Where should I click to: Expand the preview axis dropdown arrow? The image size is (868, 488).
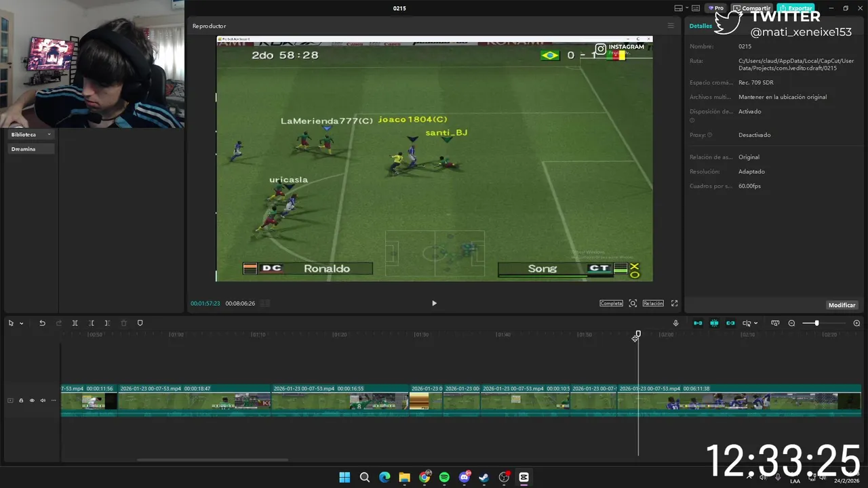point(755,323)
